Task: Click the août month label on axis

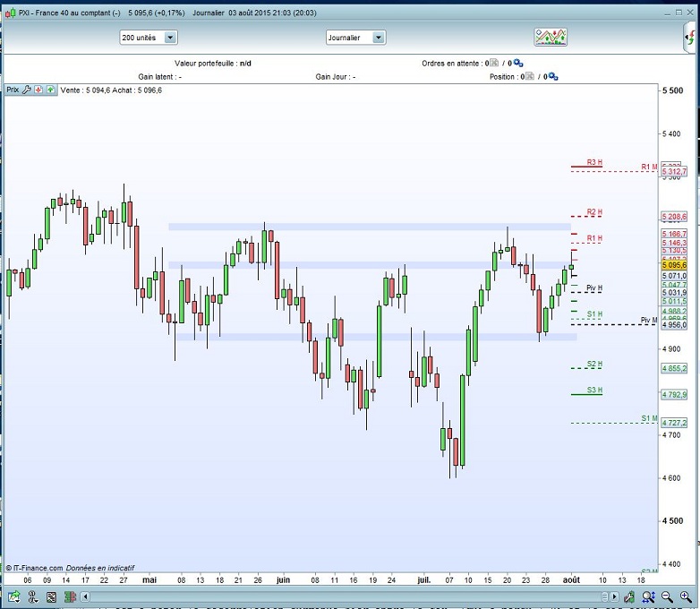Action: [571, 580]
